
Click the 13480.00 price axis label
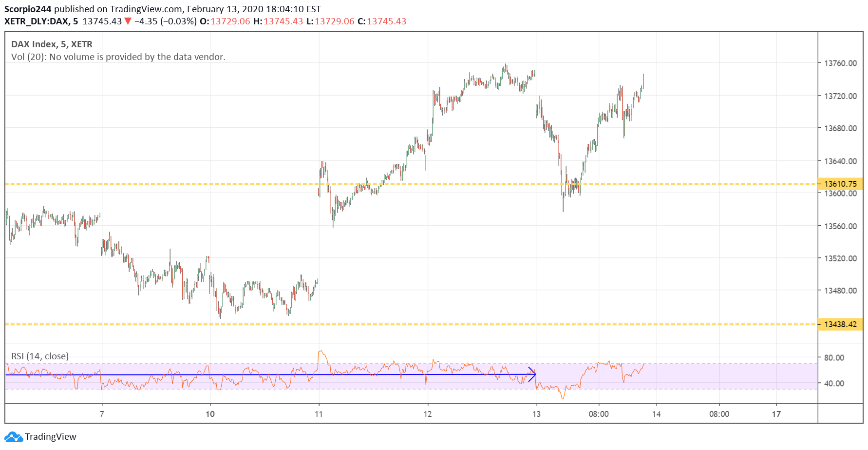[x=840, y=291]
